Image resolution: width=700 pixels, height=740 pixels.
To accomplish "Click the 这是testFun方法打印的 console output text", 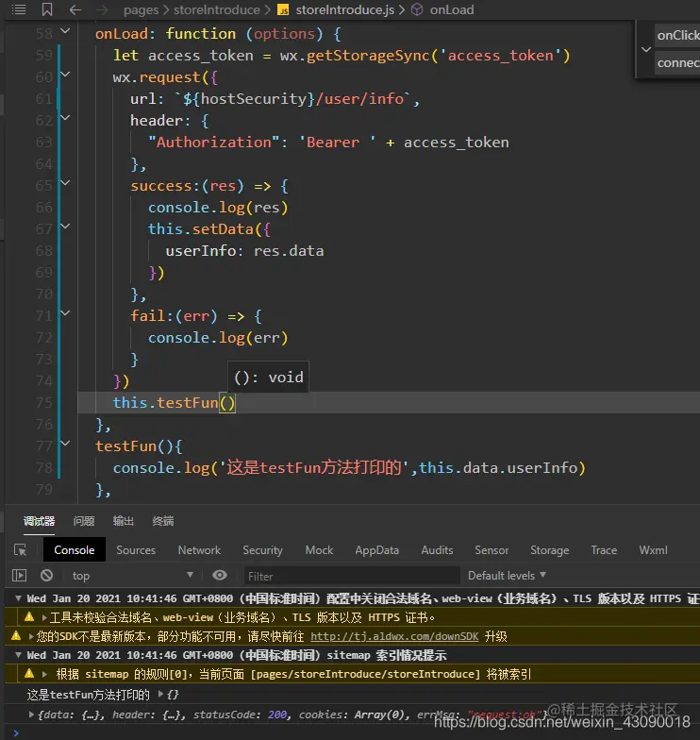I will (x=89, y=695).
